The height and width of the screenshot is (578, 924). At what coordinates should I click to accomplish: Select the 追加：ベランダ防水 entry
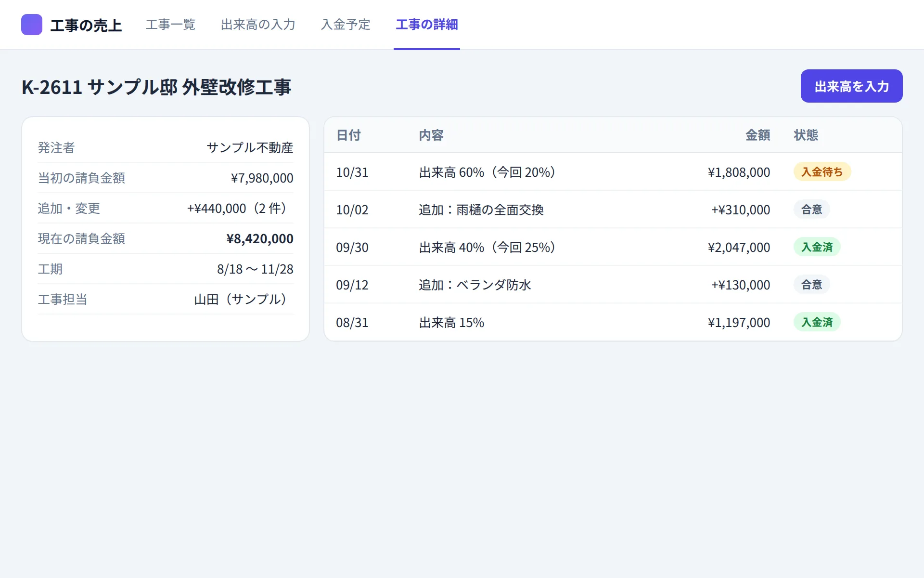475,285
